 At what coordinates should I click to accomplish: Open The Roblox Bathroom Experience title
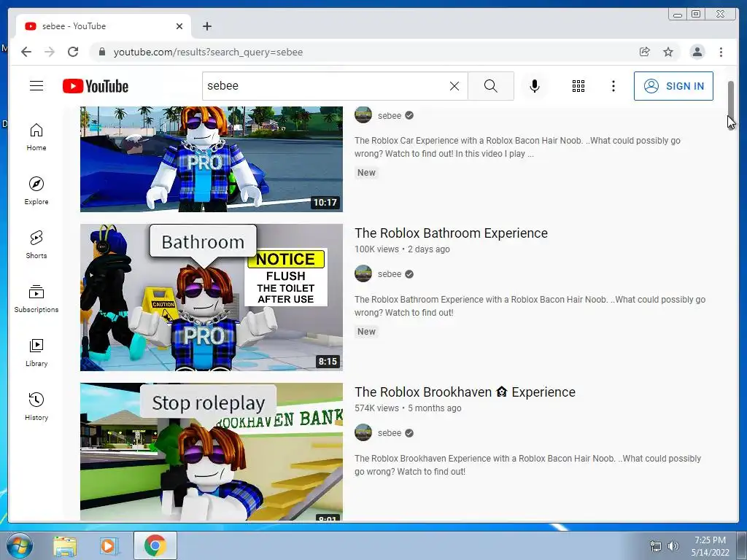tap(451, 233)
